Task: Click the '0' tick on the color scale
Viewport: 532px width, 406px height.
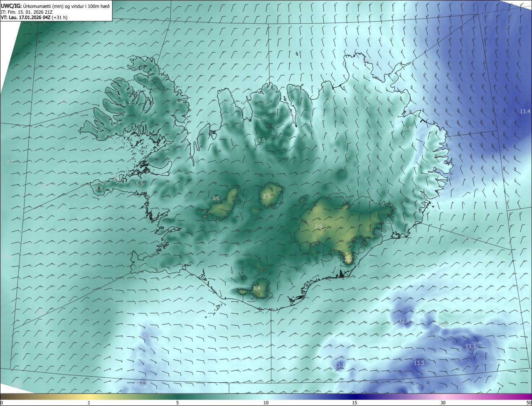Action: point(1,403)
